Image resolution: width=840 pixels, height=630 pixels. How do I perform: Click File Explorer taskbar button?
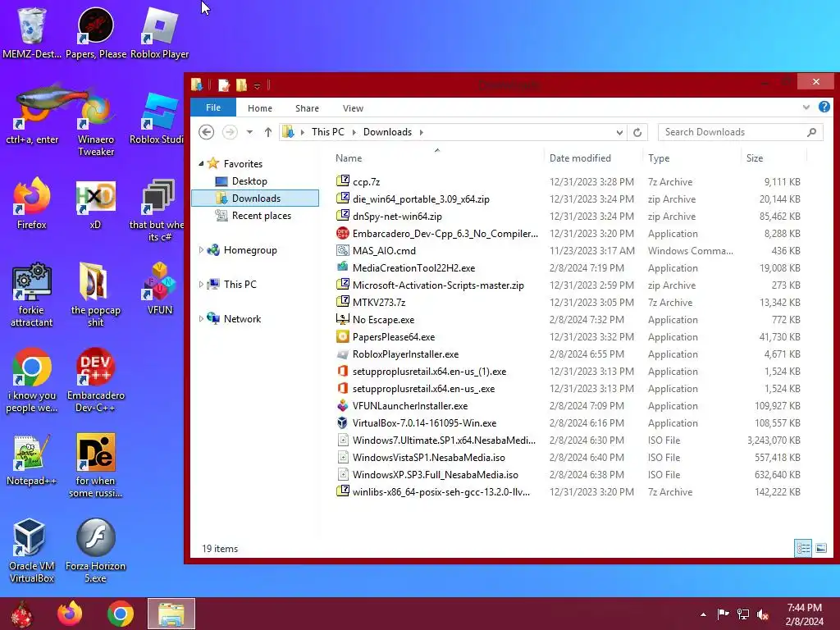point(171,614)
